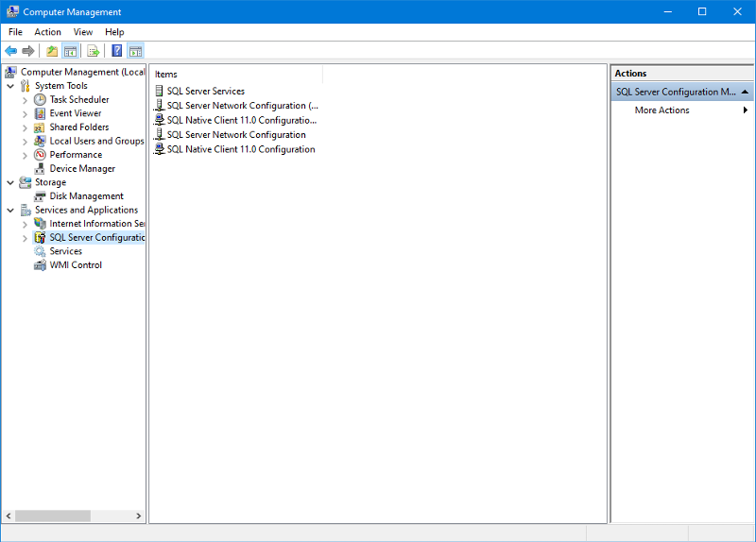The width and height of the screenshot is (756, 542).
Task: Select SQL Server Network Configuration without parenthesis
Action: tap(236, 135)
